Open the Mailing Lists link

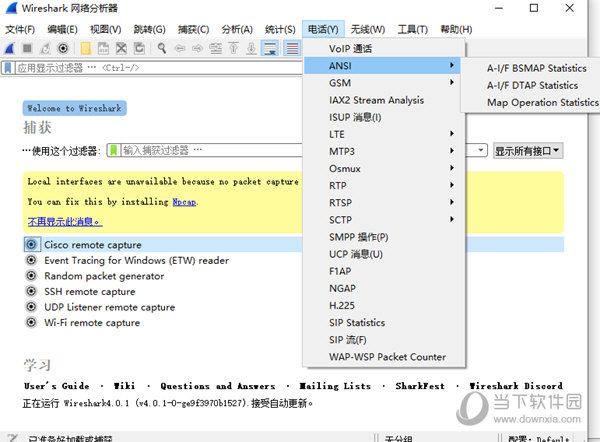[x=335, y=386]
